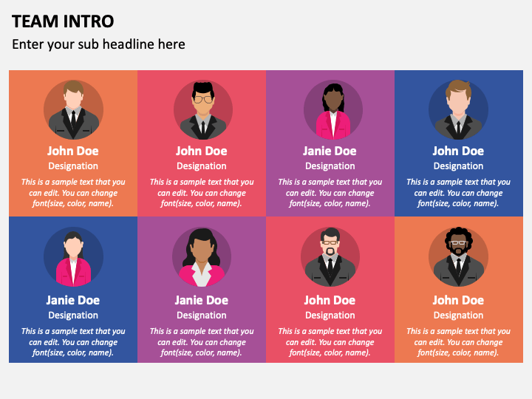This screenshot has height=399, width=532.
Task: Click 'Designation' under the curly-haired man's name
Action: coord(458,316)
